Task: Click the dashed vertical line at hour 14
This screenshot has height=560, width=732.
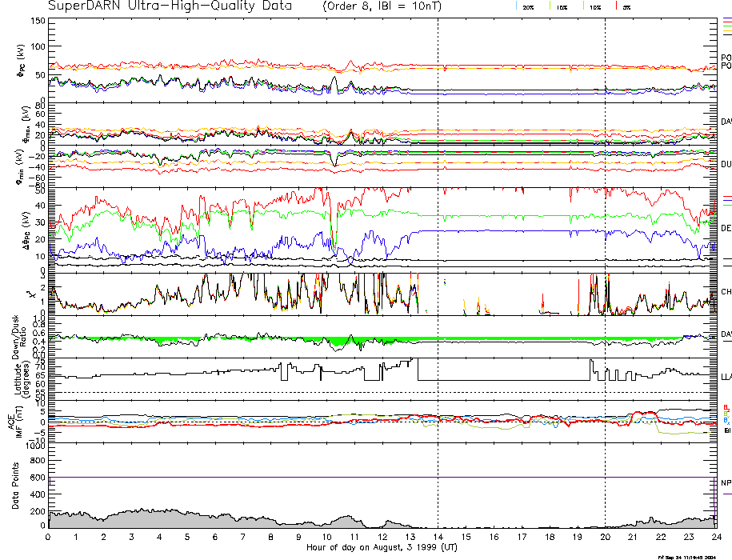Action: (438, 240)
